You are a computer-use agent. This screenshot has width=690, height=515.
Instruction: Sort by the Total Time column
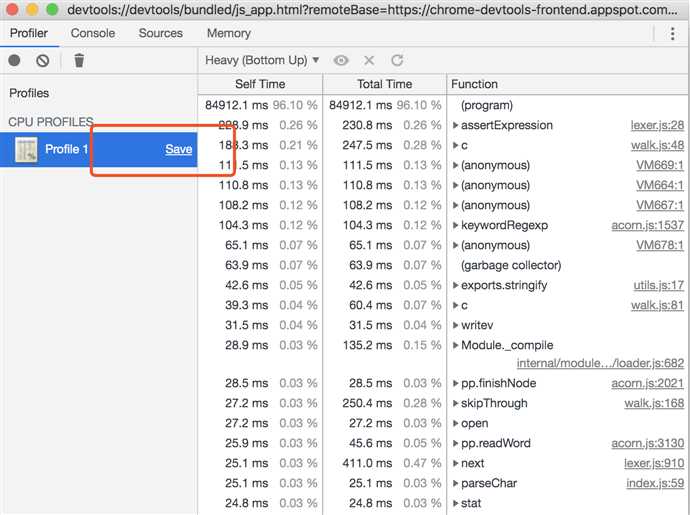click(x=385, y=84)
